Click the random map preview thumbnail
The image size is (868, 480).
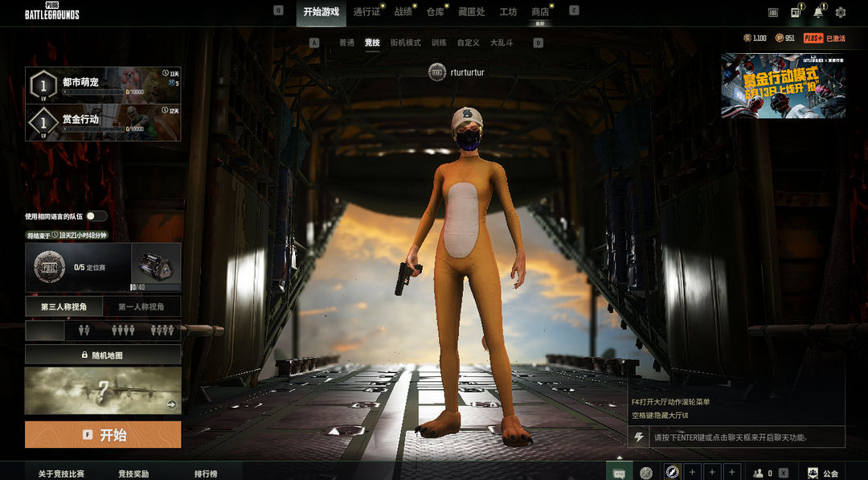(103, 390)
